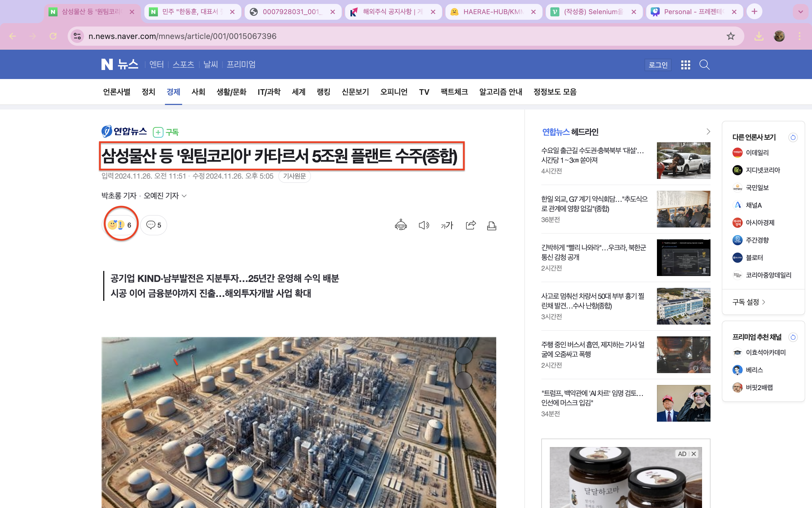The image size is (812, 508).
Task: Close the advertisement with the X icon
Action: coord(694,454)
